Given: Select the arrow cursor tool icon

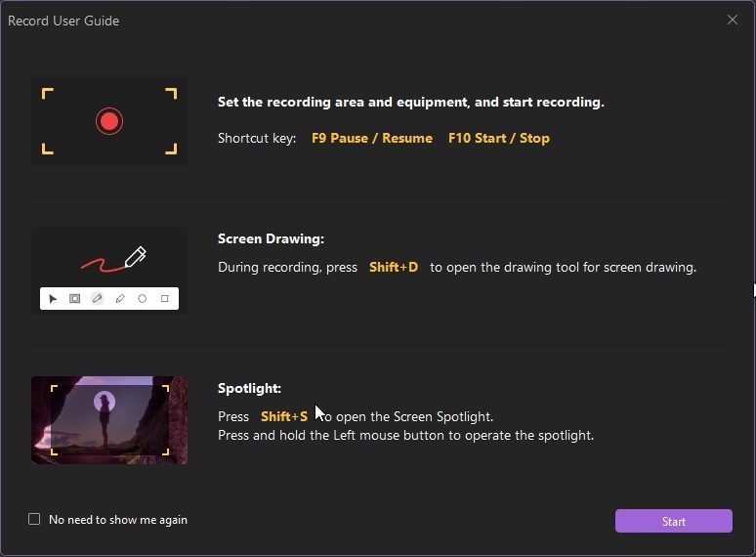Looking at the screenshot, I should [x=53, y=298].
